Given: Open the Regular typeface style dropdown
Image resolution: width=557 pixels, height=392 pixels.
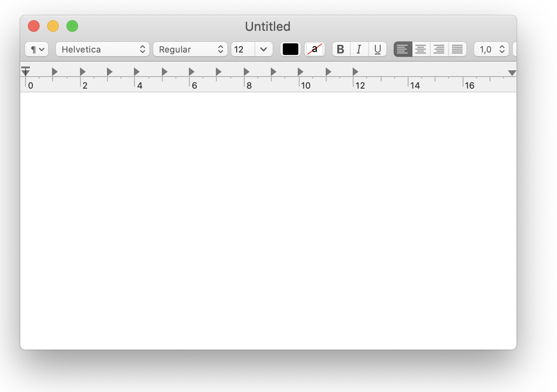Looking at the screenshot, I should tap(190, 49).
